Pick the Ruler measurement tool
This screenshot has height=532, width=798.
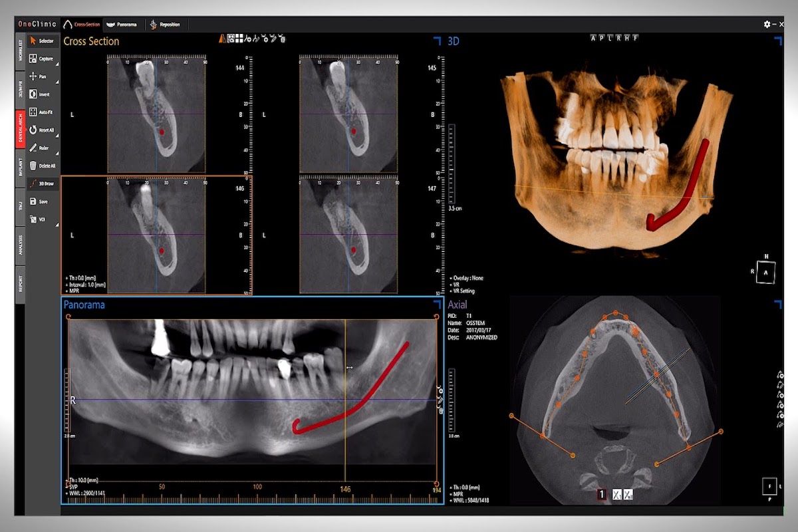[x=42, y=148]
